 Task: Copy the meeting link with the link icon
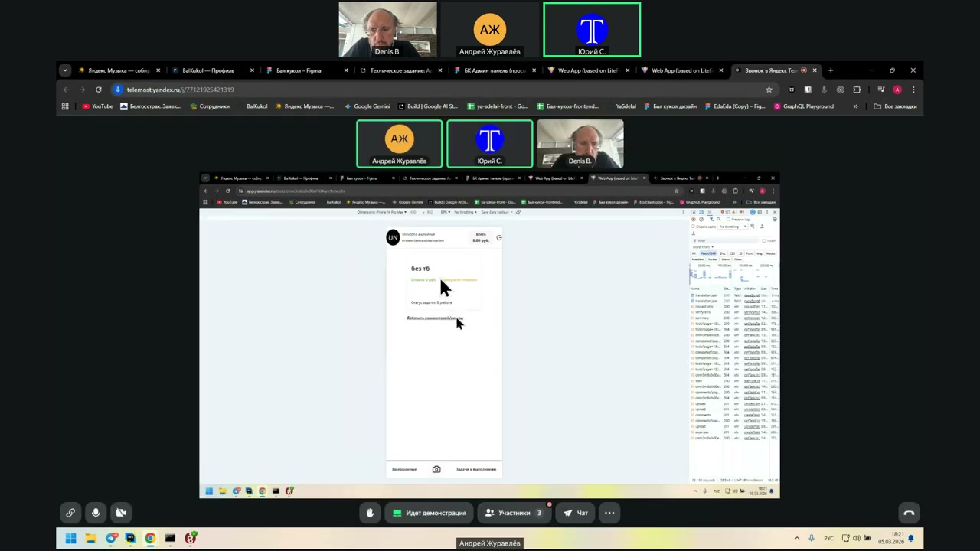pyautogui.click(x=70, y=513)
